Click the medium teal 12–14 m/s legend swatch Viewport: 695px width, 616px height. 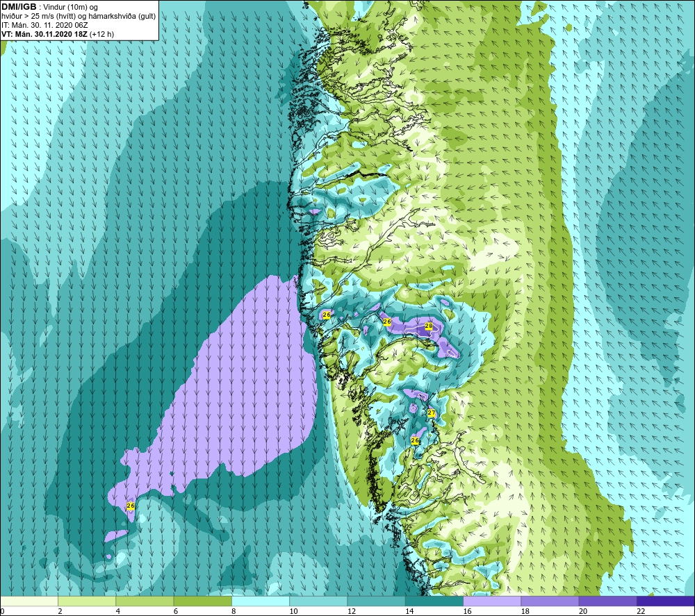(x=376, y=601)
